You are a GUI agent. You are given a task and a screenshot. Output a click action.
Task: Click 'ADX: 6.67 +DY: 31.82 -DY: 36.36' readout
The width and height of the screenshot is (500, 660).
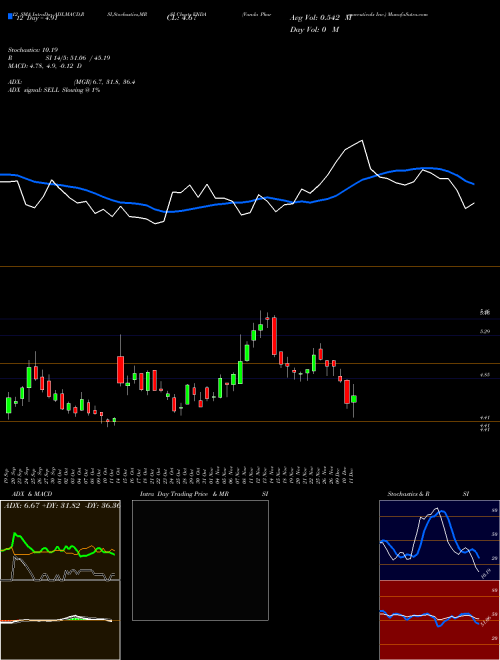(x=61, y=506)
